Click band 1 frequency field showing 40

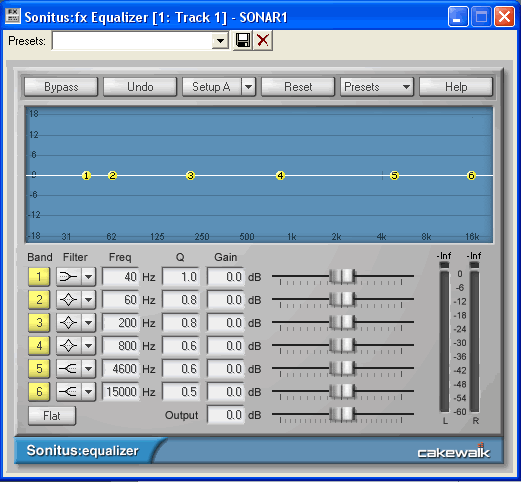120,277
